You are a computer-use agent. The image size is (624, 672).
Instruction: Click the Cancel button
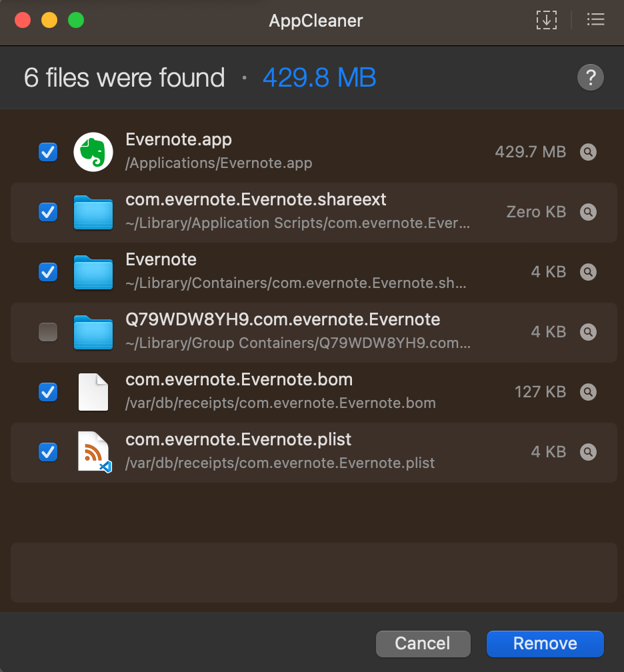[423, 644]
